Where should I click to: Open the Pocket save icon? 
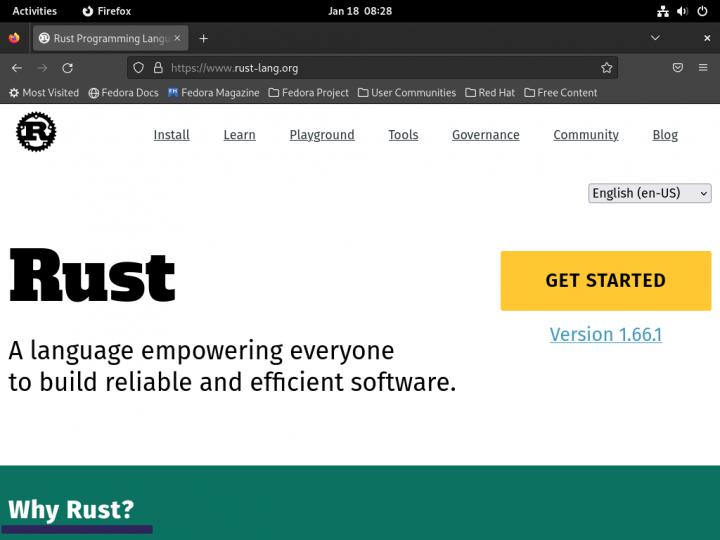click(677, 68)
